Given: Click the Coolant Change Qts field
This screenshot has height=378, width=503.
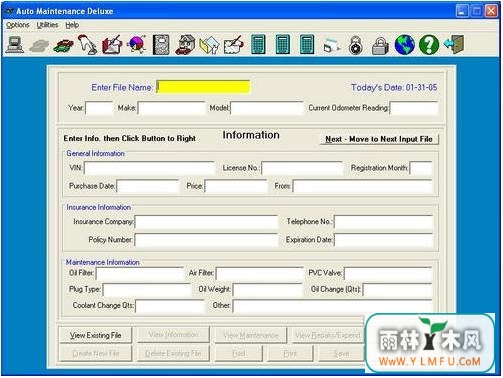Looking at the screenshot, I should tap(170, 306).
